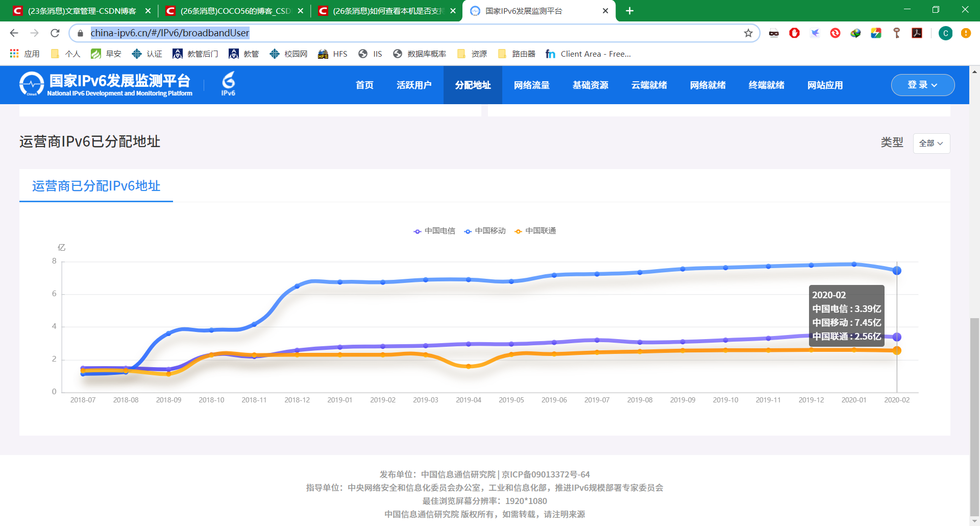
Task: Open the IIS bookmark
Action: tap(371, 54)
